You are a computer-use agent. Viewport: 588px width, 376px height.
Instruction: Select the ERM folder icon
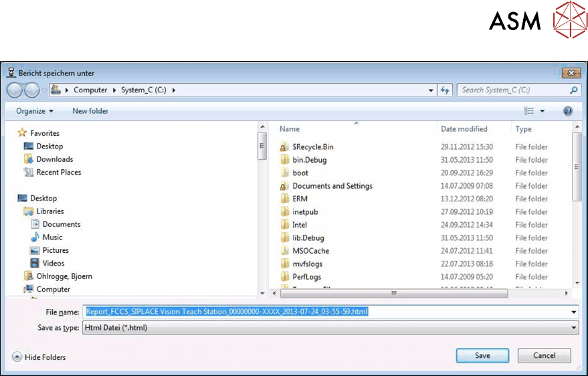coord(284,199)
